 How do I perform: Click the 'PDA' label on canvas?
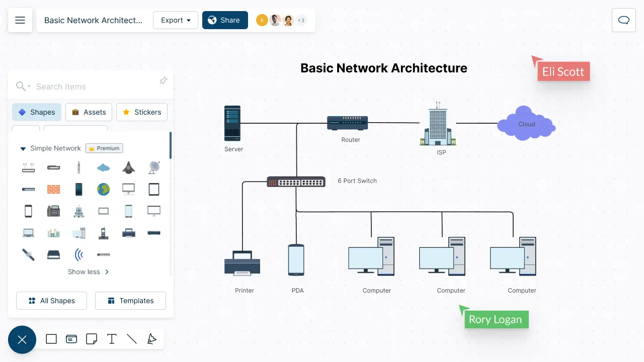click(298, 290)
